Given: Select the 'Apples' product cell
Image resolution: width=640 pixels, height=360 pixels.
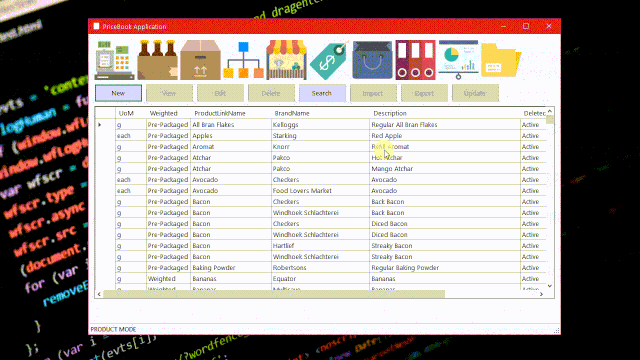Looking at the screenshot, I should (231, 136).
